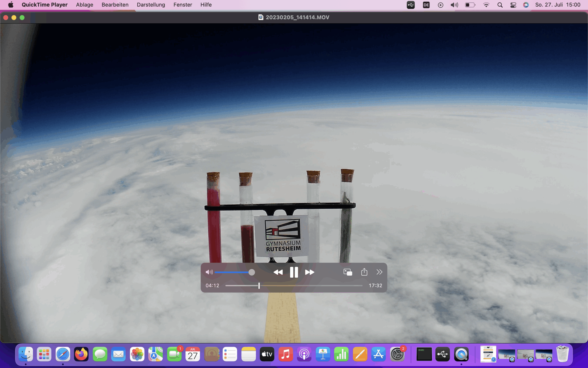Open Numbers from the Dock
588x368 pixels.
click(341, 354)
